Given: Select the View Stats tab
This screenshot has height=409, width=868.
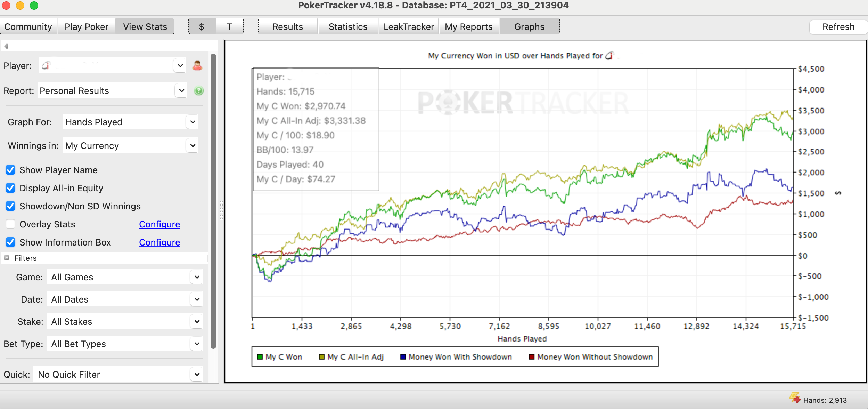Looking at the screenshot, I should point(145,27).
